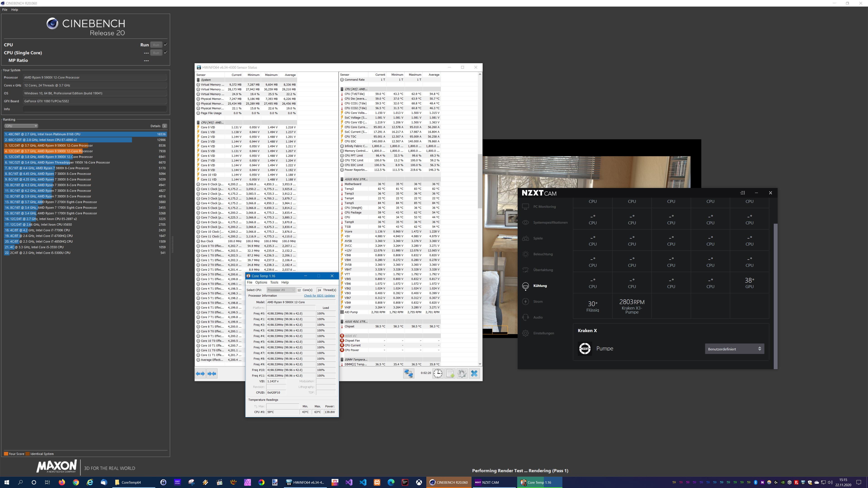Select Xeon Platinum 8168 ranking row

85,134
